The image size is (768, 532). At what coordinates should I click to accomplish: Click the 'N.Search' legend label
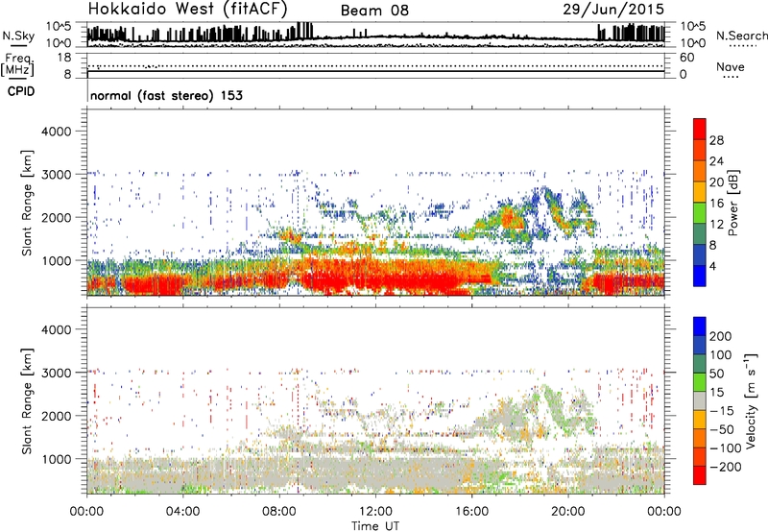[741, 36]
